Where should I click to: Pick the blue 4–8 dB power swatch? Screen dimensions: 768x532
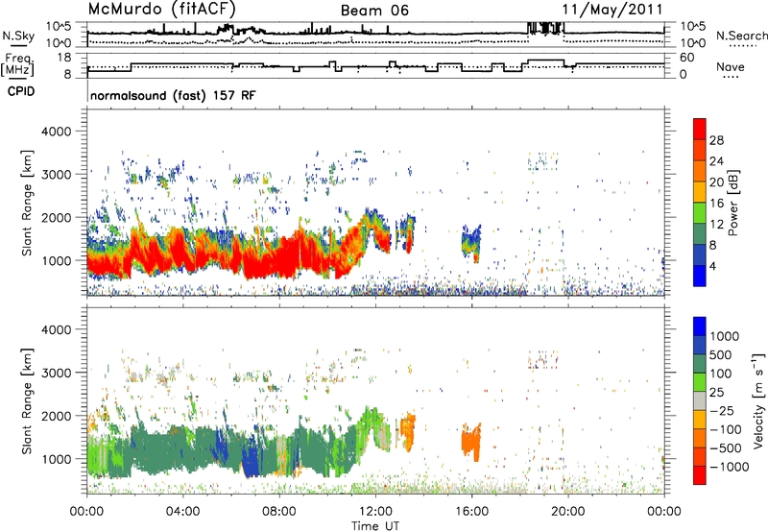[x=700, y=254]
